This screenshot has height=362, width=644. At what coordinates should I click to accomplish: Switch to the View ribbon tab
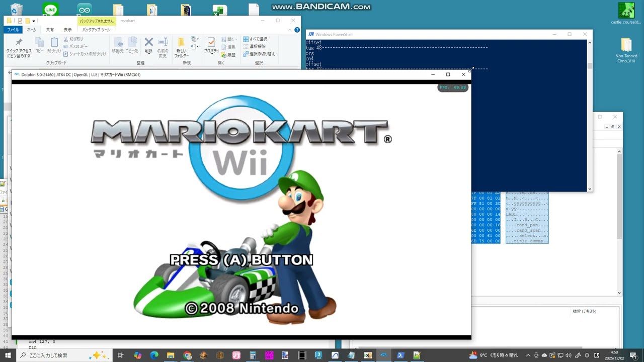(67, 30)
